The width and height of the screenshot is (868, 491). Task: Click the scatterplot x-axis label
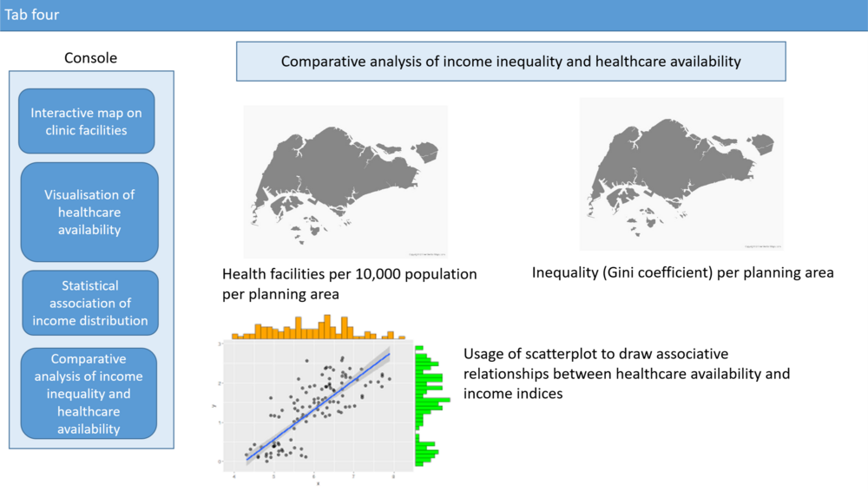point(316,483)
